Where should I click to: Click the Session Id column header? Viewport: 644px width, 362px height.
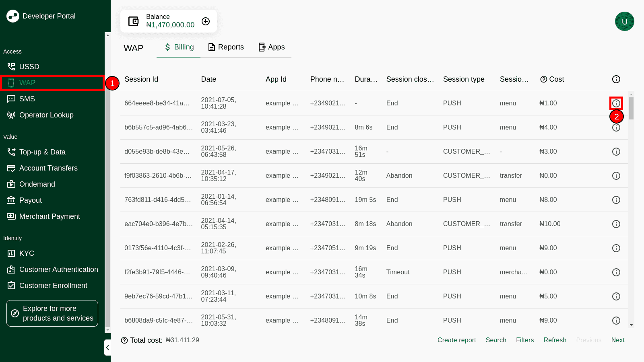coord(141,79)
